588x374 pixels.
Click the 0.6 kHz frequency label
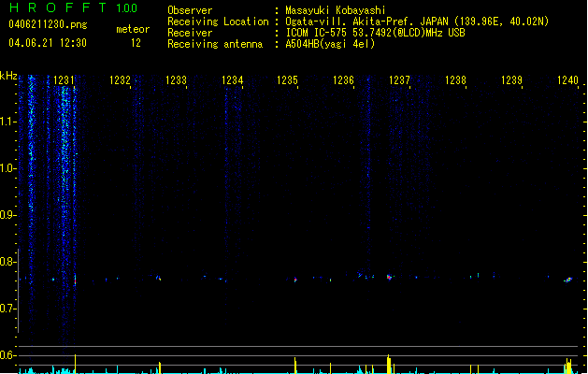pyautogui.click(x=7, y=355)
